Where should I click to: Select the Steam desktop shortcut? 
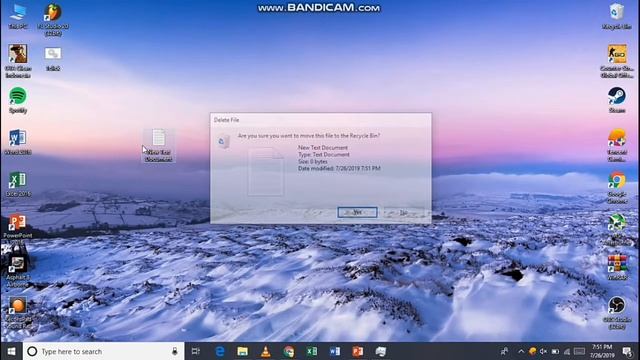[x=617, y=100]
